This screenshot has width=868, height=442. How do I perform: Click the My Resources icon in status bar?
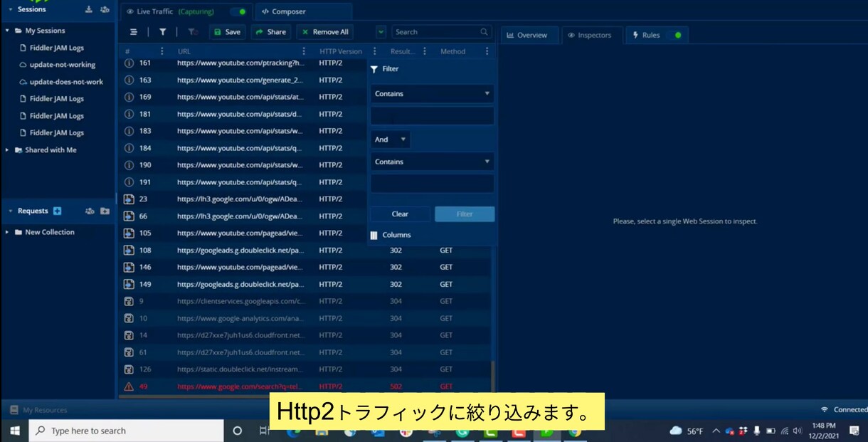pos(14,410)
